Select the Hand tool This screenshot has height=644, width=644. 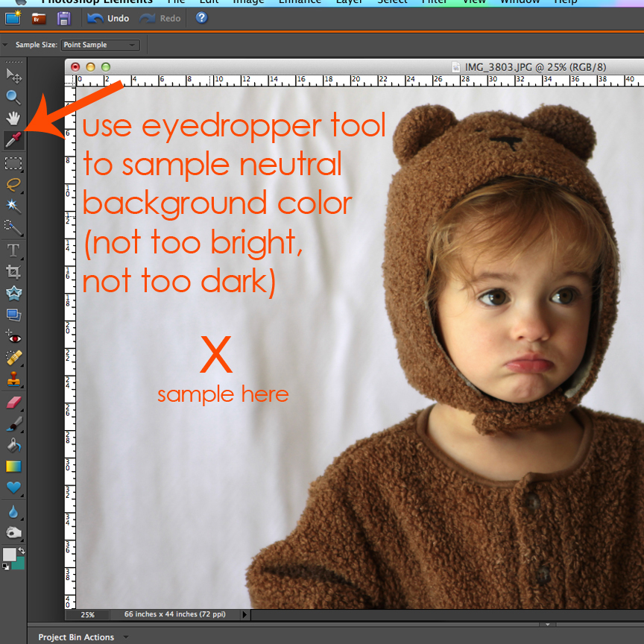tap(13, 119)
